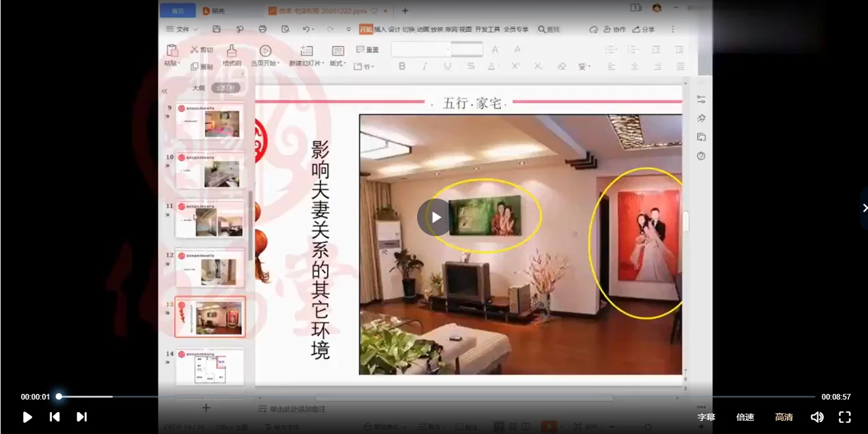Skip to the previous video

[x=54, y=417]
